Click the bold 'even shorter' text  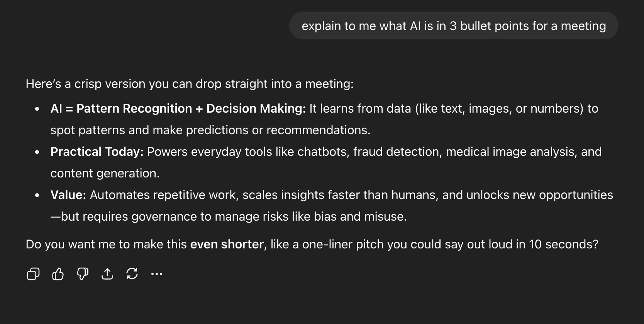227,245
